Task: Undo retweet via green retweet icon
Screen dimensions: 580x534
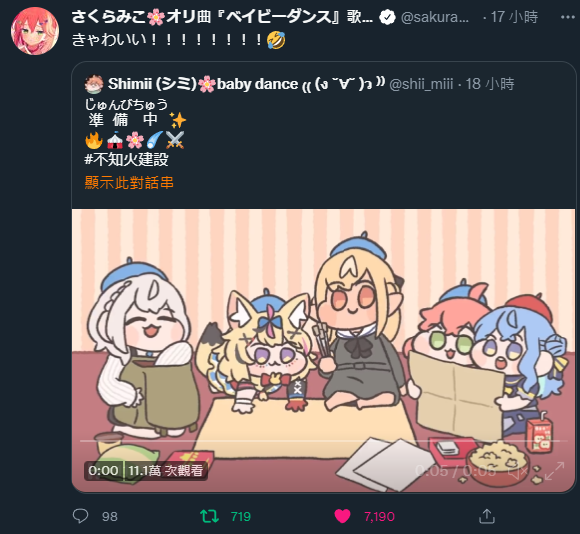Action: (209, 516)
